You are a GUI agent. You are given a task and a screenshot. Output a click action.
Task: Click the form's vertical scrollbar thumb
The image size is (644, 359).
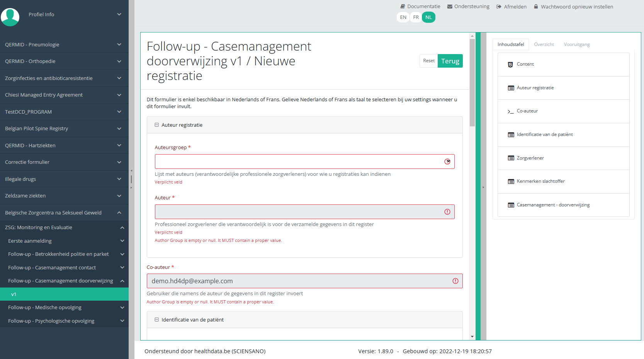tap(472, 83)
